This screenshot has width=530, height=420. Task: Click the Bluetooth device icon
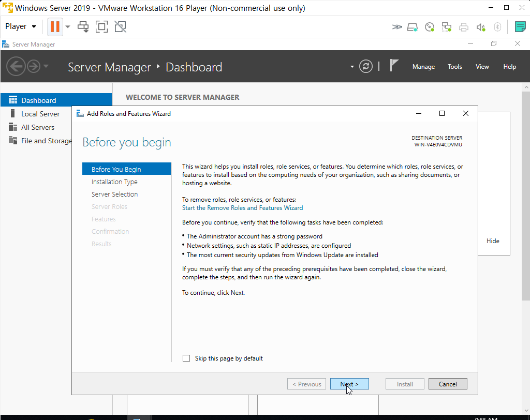coord(497,27)
